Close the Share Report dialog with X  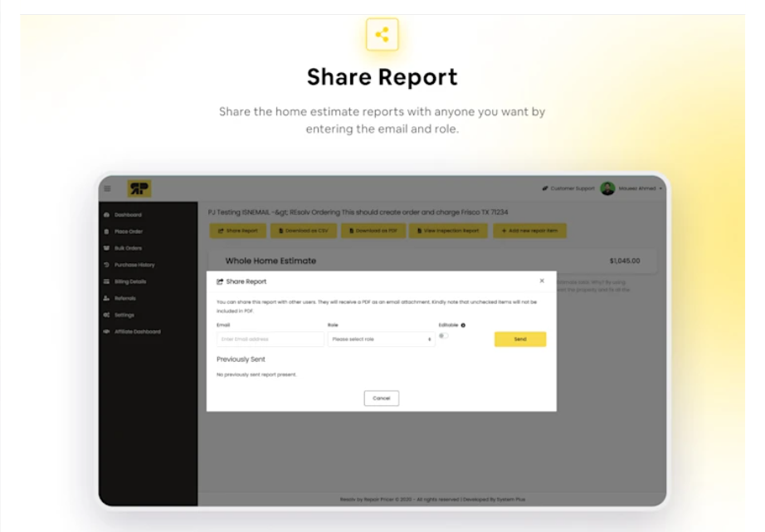(542, 281)
